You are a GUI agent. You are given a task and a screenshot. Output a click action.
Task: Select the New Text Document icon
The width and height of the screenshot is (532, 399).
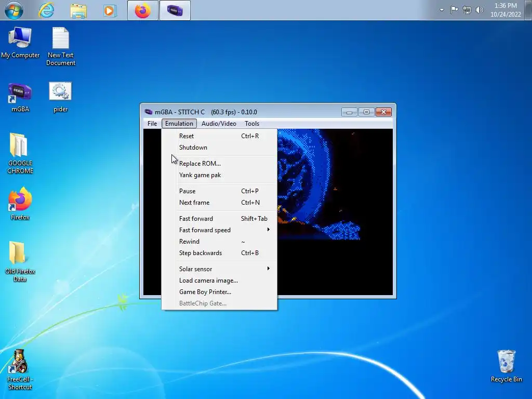[x=61, y=46]
